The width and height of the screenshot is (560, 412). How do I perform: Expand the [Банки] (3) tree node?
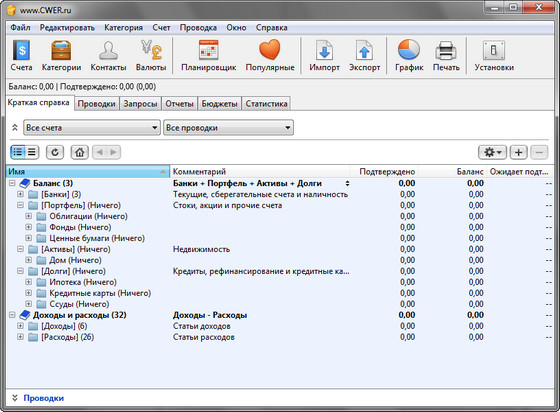20,194
